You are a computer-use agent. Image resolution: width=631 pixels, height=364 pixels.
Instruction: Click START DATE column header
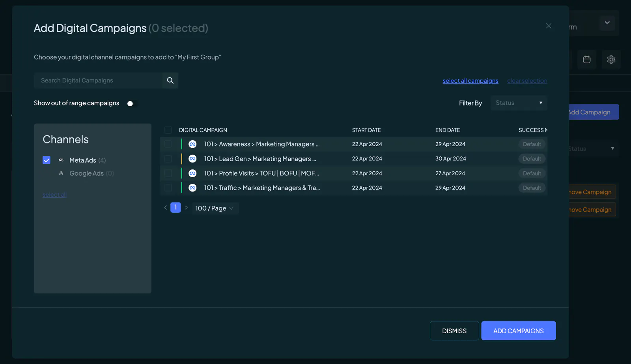click(x=366, y=130)
